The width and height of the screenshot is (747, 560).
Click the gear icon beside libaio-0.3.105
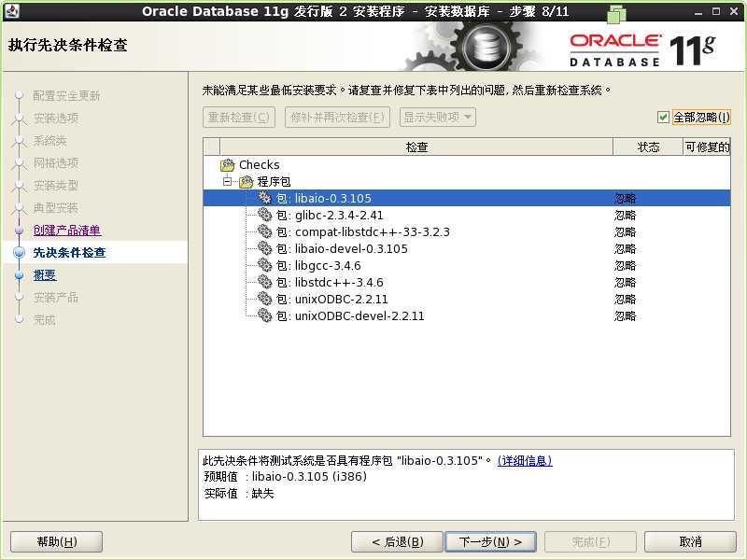coord(265,198)
